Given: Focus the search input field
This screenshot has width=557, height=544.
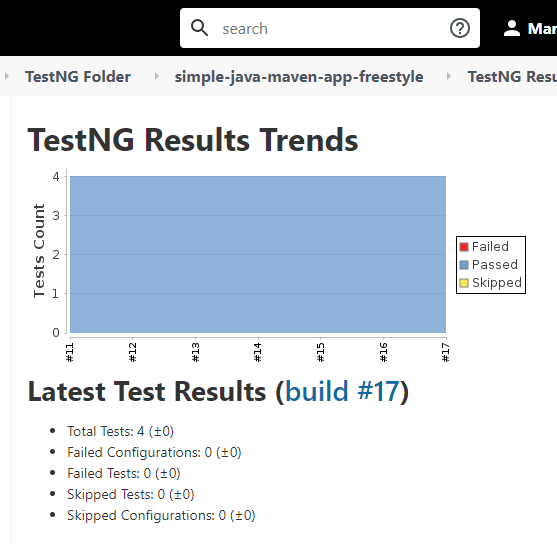Looking at the screenshot, I should 330,28.
